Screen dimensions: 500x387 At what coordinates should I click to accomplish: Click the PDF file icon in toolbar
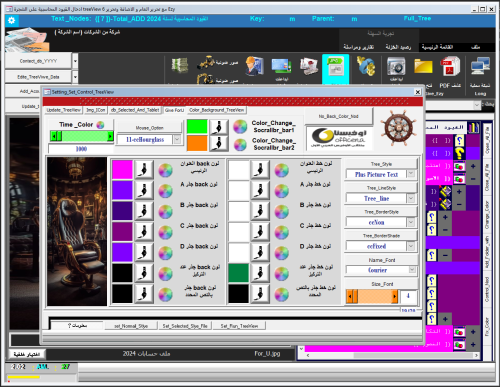tap(450, 67)
